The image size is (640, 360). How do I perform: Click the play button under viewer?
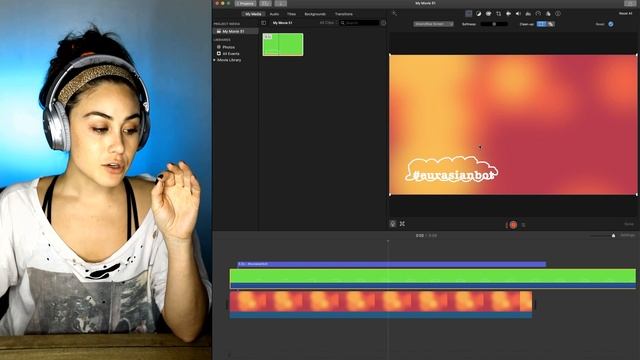(x=513, y=224)
